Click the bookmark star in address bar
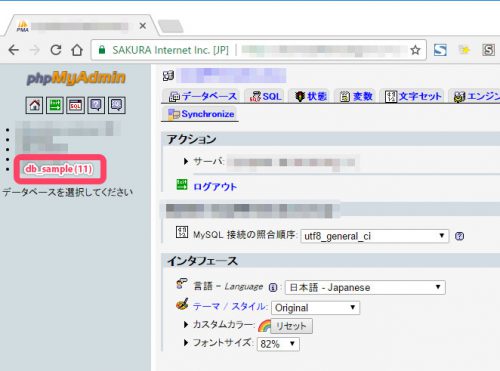 pos(415,50)
